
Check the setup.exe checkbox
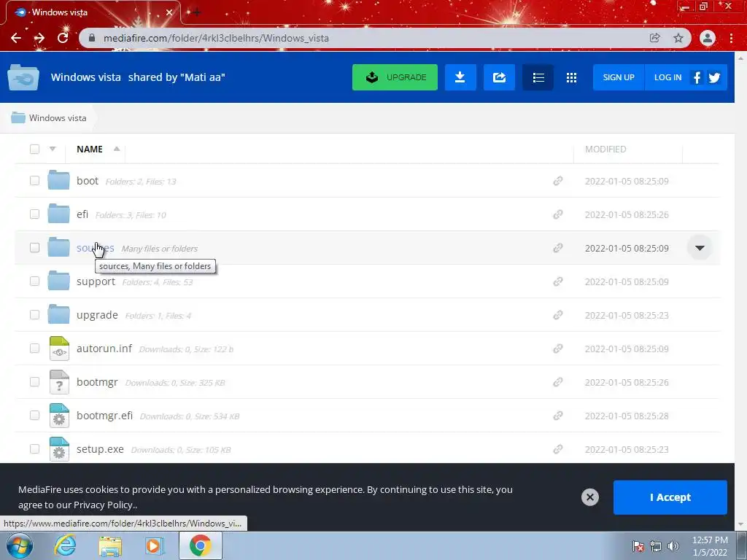pos(34,448)
